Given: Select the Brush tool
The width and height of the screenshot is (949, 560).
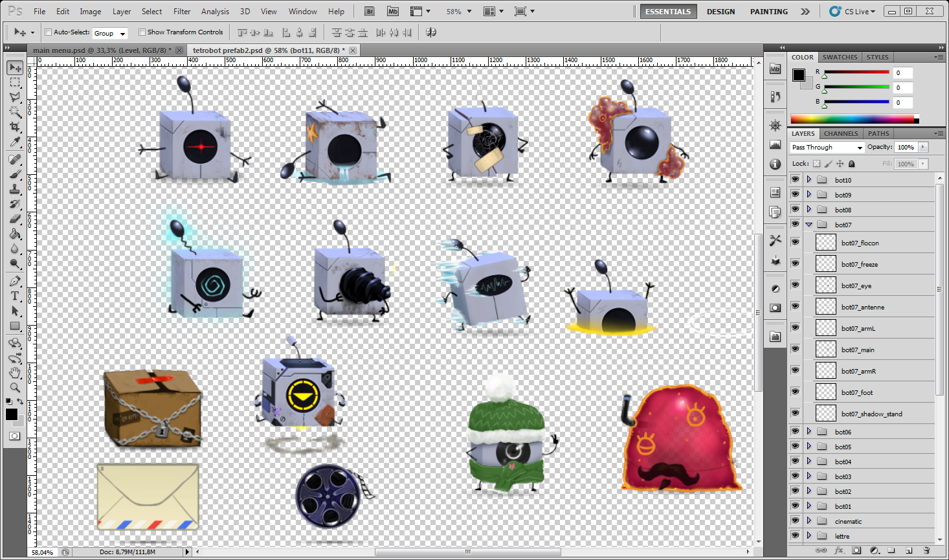Looking at the screenshot, I should pos(15,174).
